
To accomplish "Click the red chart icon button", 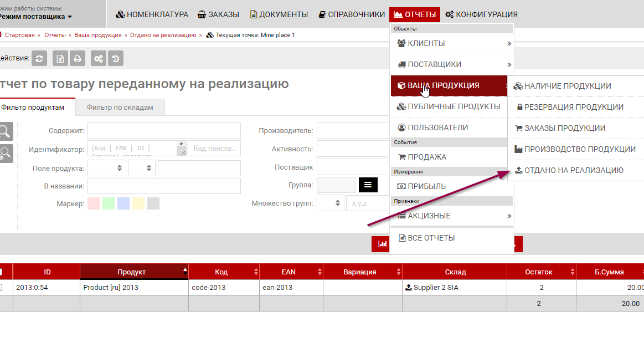I will [382, 244].
